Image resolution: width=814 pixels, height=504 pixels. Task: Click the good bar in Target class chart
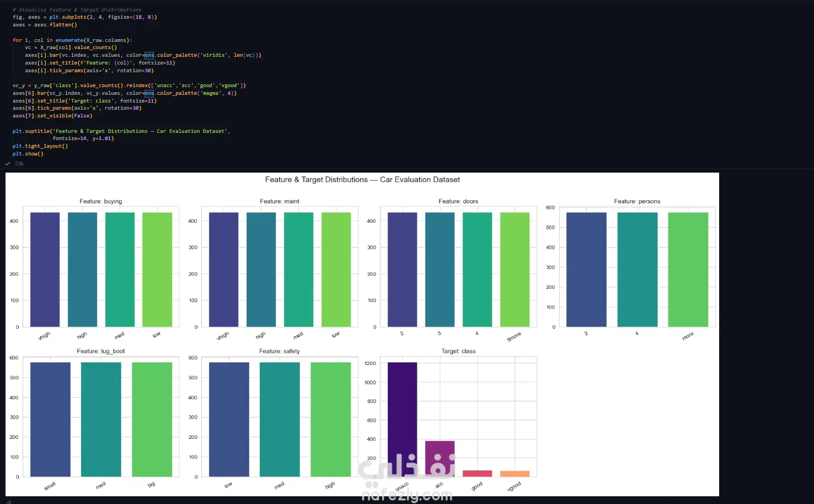click(477, 474)
